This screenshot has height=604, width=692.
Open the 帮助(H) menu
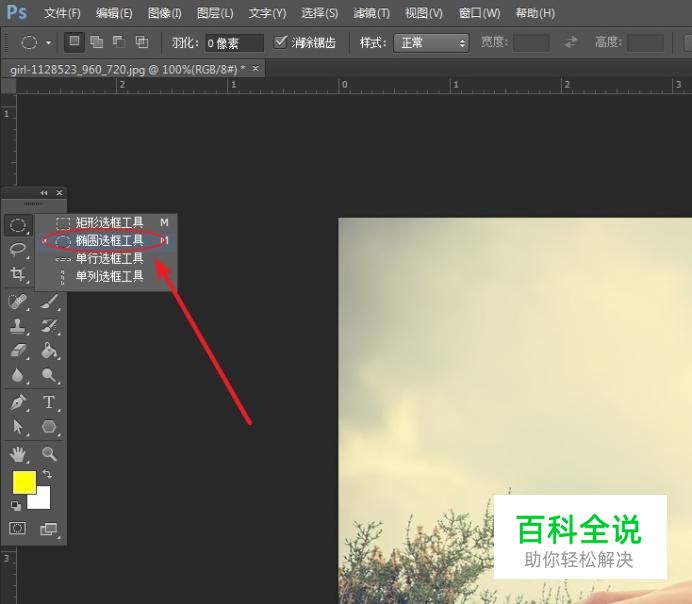[x=535, y=13]
